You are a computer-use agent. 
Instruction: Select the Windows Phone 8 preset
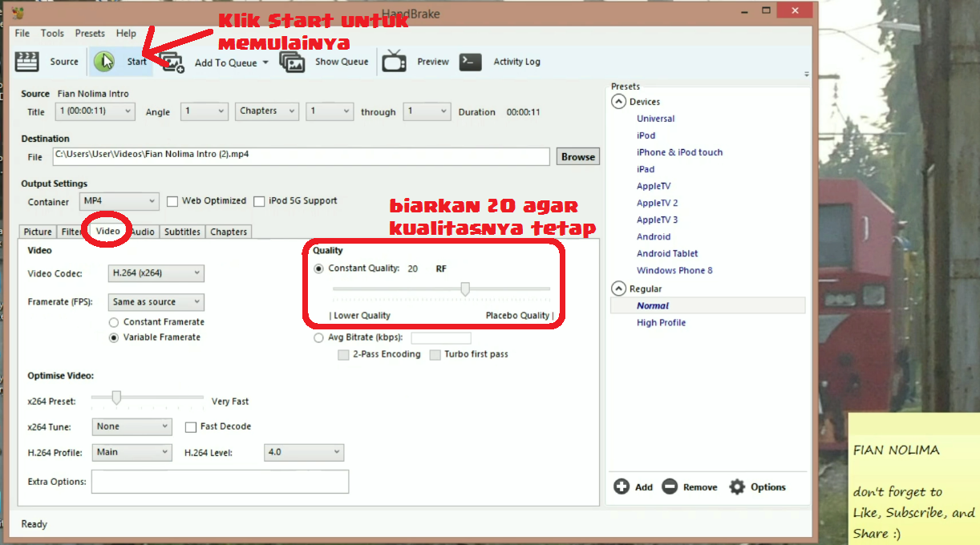click(x=674, y=270)
